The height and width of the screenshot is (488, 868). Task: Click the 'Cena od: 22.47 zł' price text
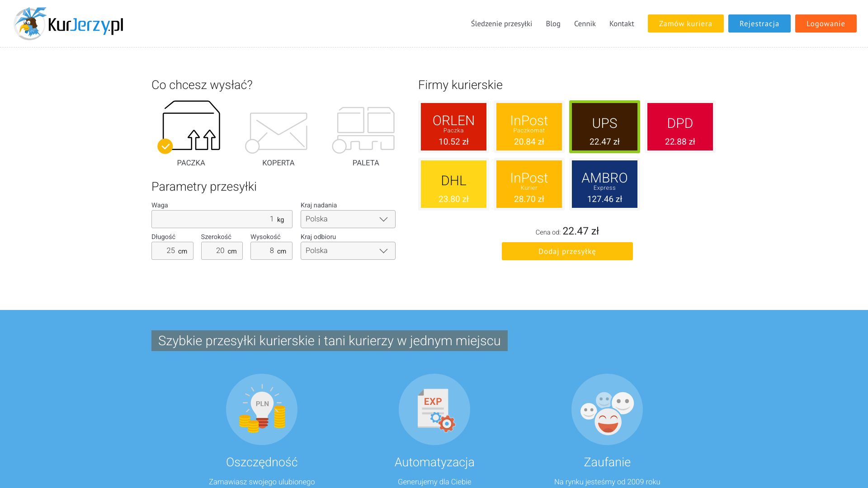click(x=567, y=231)
